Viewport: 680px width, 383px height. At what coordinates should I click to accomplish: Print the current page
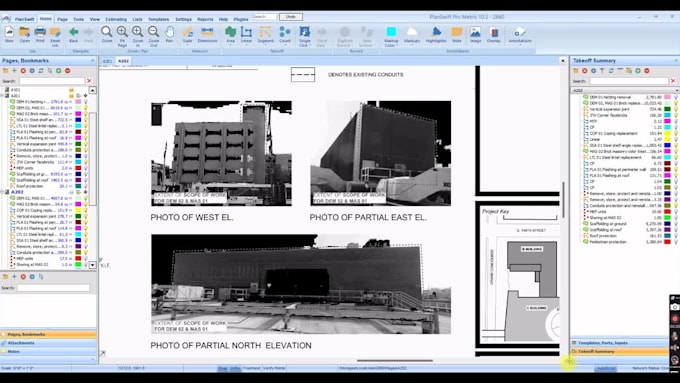click(40, 34)
